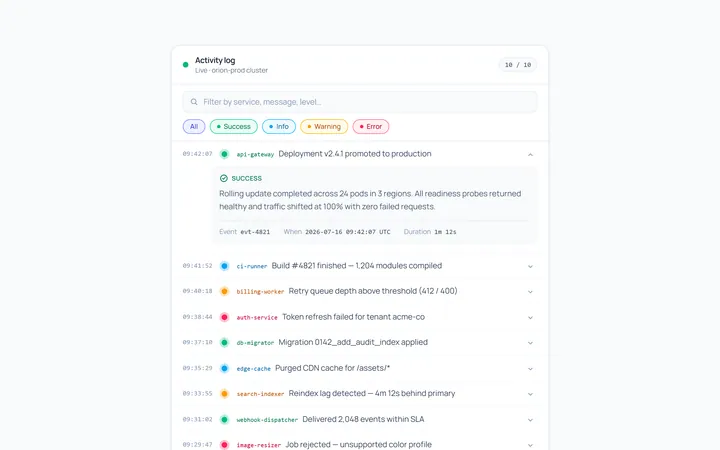Click the red status dot on image-resizer row
The image size is (720, 450).
point(224,444)
